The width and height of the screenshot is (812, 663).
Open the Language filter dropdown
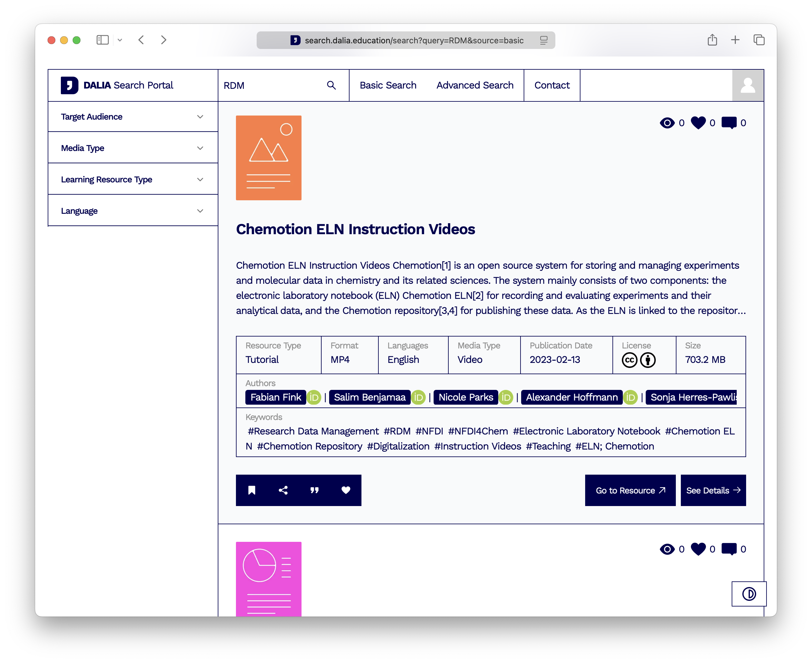click(x=132, y=211)
